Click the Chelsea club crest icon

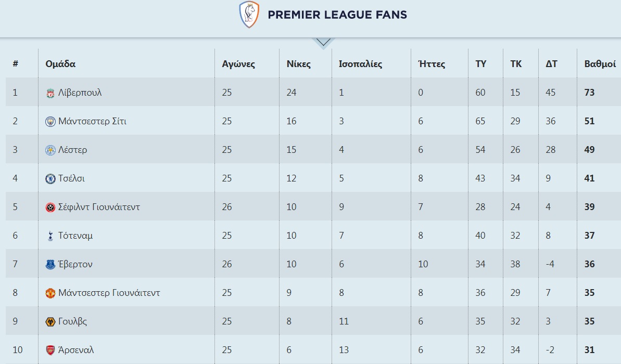(50, 179)
